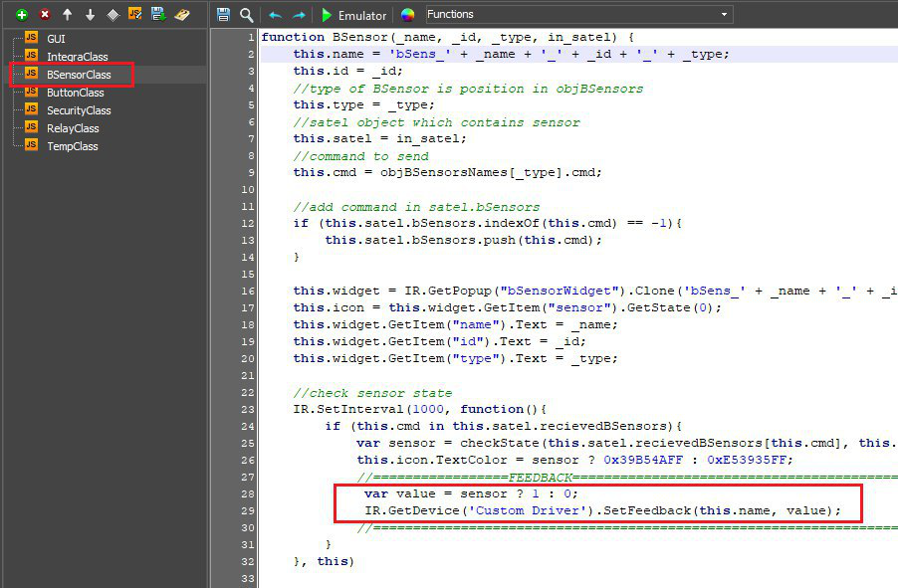This screenshot has height=588, width=898.
Task: Click the orange JS script icon in the toolbar
Action: 135,15
